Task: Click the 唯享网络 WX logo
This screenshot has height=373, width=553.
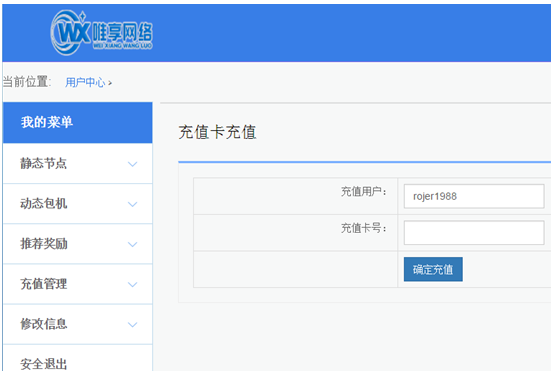Action: (x=102, y=32)
